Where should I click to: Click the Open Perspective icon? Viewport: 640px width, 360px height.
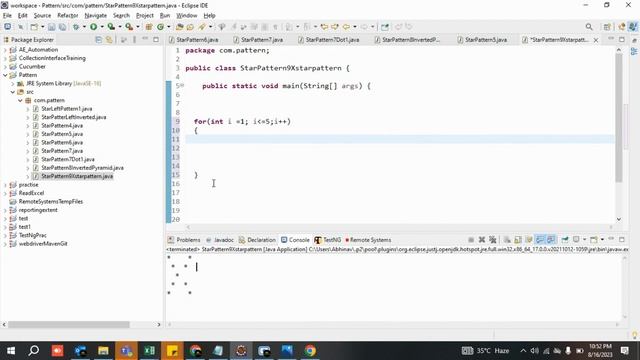point(607,27)
